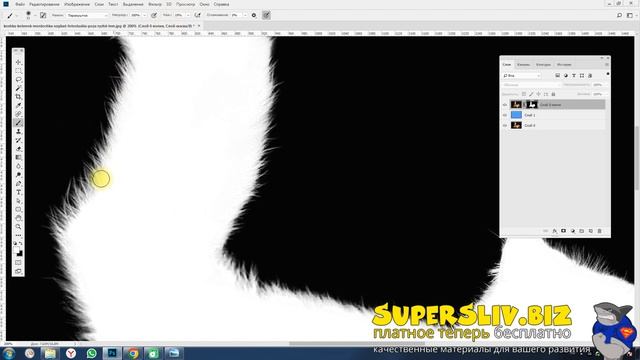Toggle the Brush settings panel button
The height and width of the screenshot is (360, 640).
click(43, 15)
